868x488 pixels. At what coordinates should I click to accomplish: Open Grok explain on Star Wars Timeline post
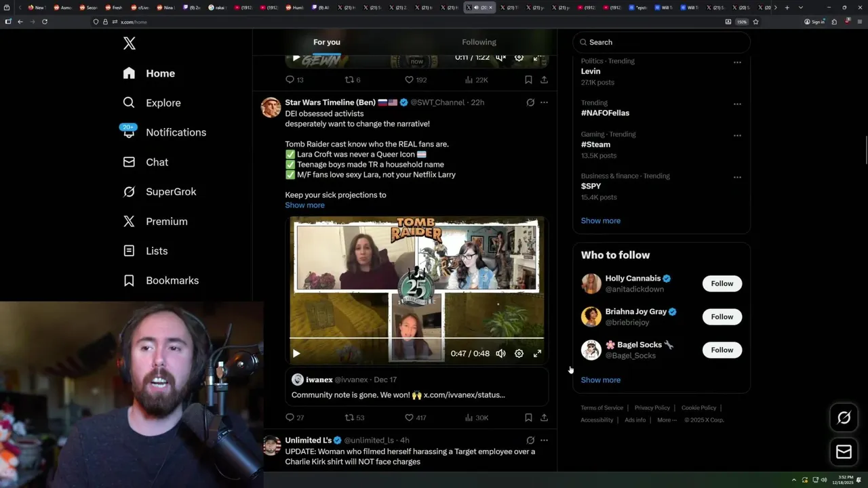(x=530, y=102)
